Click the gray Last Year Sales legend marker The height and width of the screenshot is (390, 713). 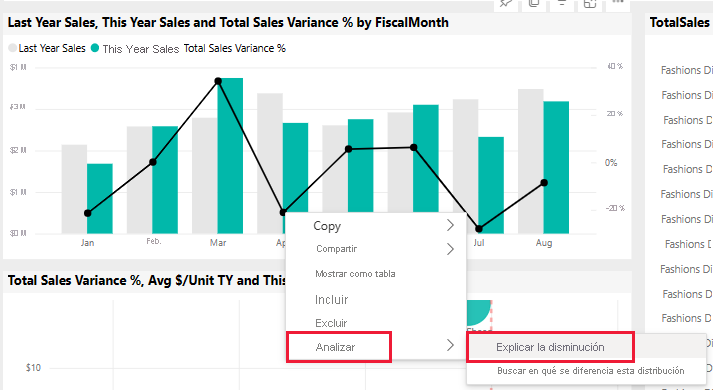coord(13,48)
